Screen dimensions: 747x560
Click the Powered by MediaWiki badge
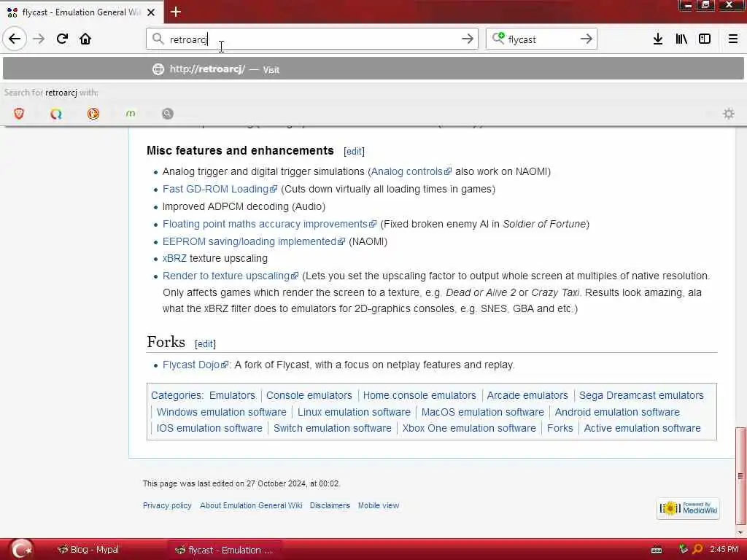[688, 508]
